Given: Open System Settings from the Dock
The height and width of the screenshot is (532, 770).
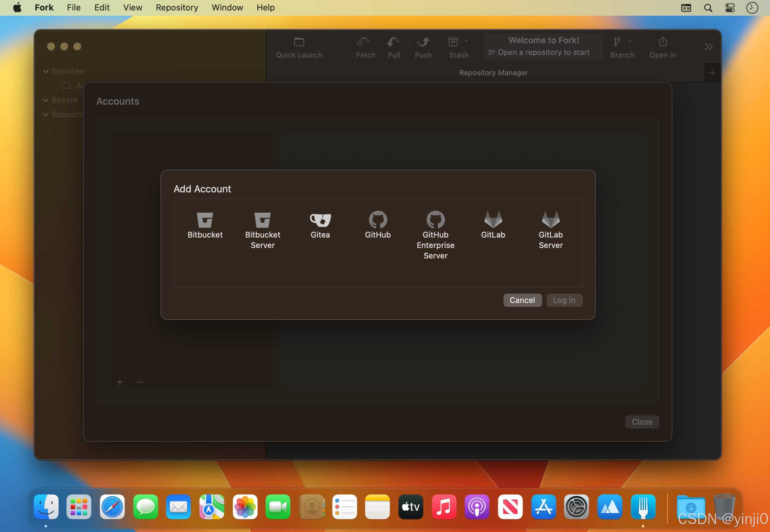Looking at the screenshot, I should coord(576,507).
